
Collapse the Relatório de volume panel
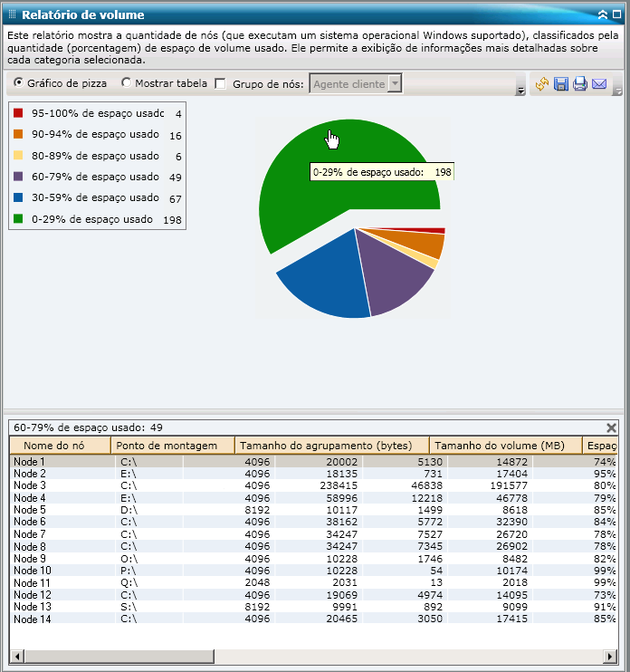[x=603, y=14]
